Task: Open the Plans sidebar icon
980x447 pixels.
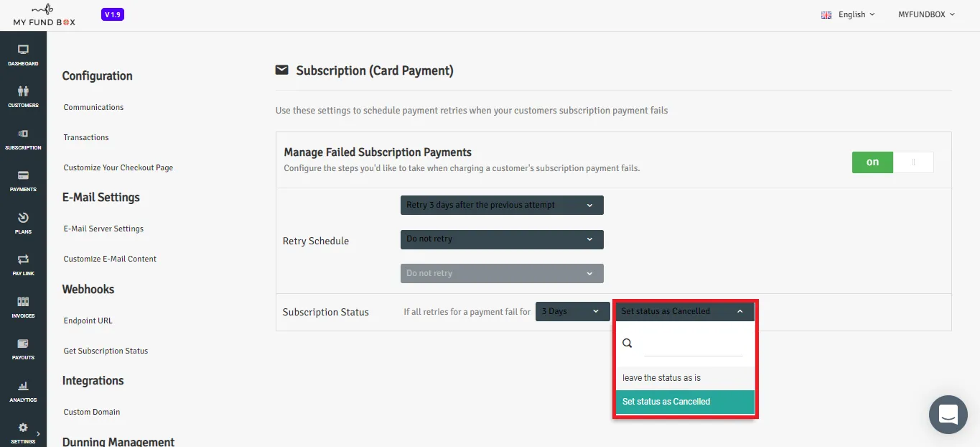Action: (x=23, y=218)
